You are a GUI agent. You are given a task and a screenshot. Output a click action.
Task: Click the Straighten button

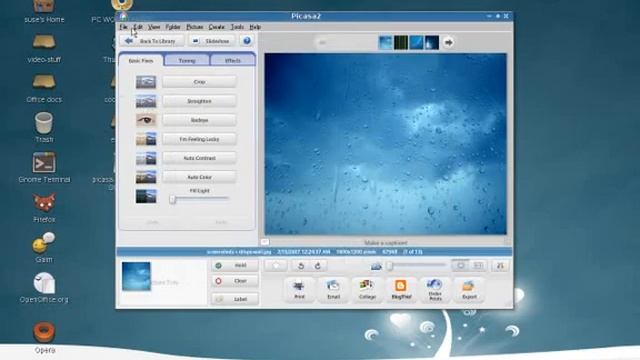coord(199,101)
